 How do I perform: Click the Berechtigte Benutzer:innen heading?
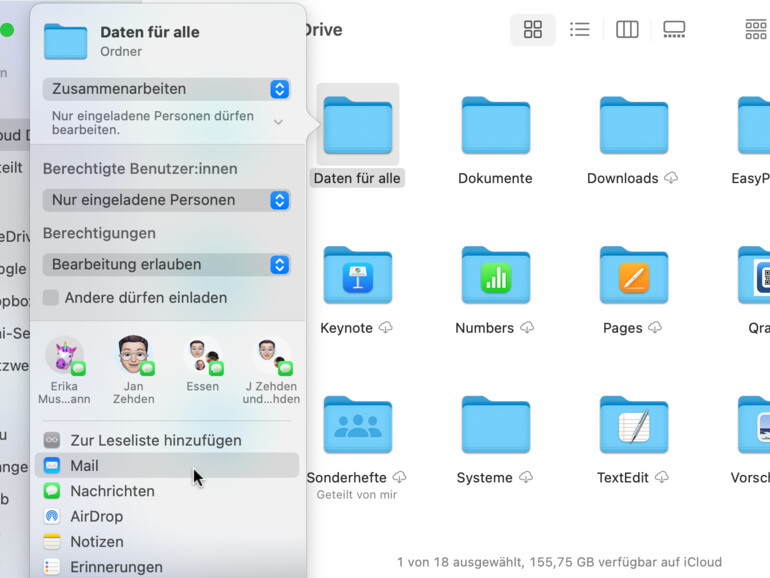point(140,169)
